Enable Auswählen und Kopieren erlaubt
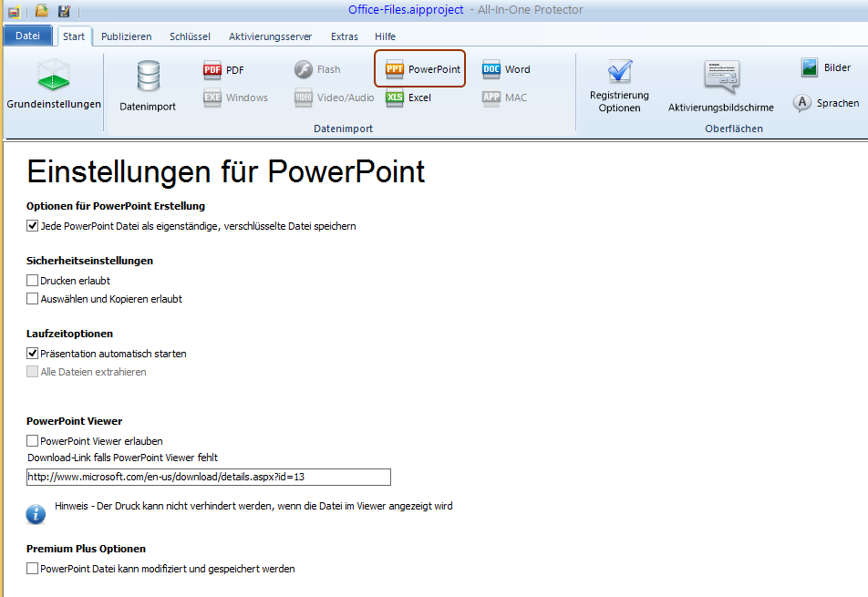The image size is (868, 597). click(x=33, y=299)
